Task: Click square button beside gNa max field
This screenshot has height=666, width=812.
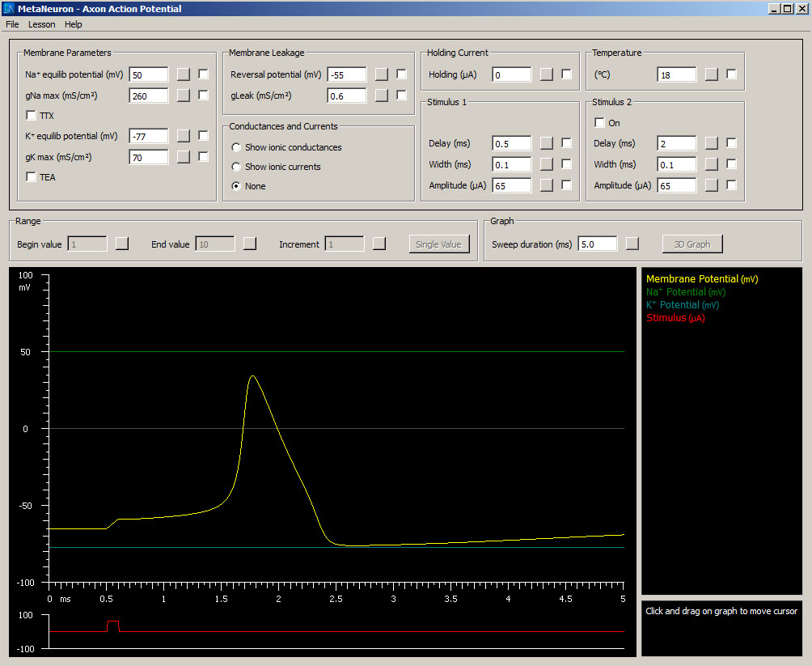Action: (x=184, y=95)
